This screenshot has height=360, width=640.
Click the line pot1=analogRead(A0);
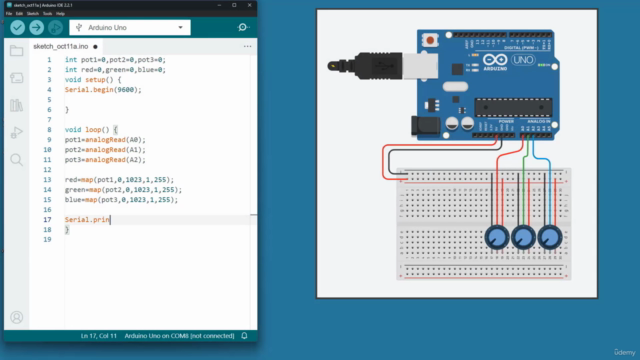105,140
